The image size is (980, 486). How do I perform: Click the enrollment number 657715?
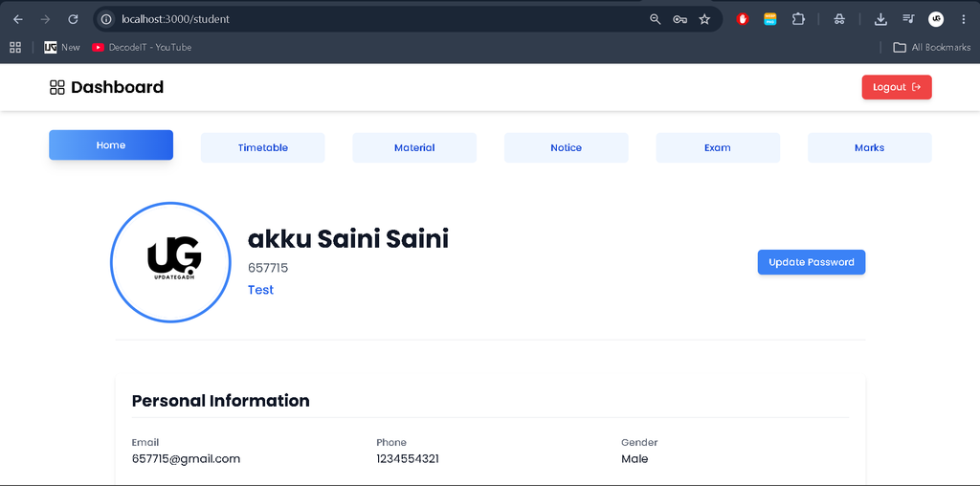coord(268,268)
